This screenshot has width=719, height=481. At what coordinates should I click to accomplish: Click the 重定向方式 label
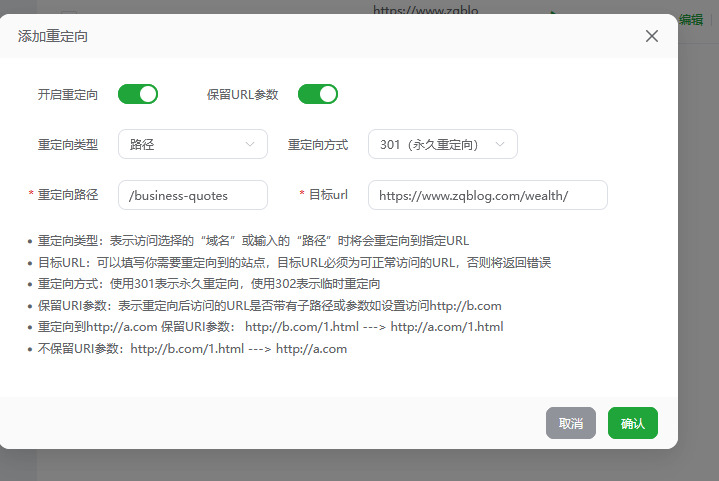(x=318, y=144)
